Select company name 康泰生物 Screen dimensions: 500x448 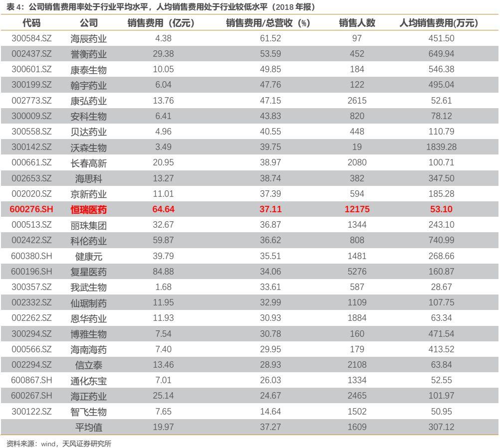89,69
